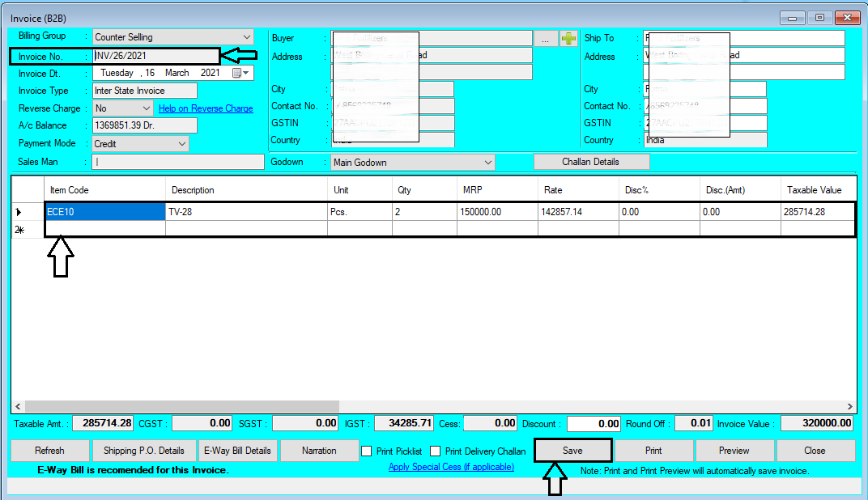Open E-Way Bill Details
The image size is (868, 500).
[238, 451]
